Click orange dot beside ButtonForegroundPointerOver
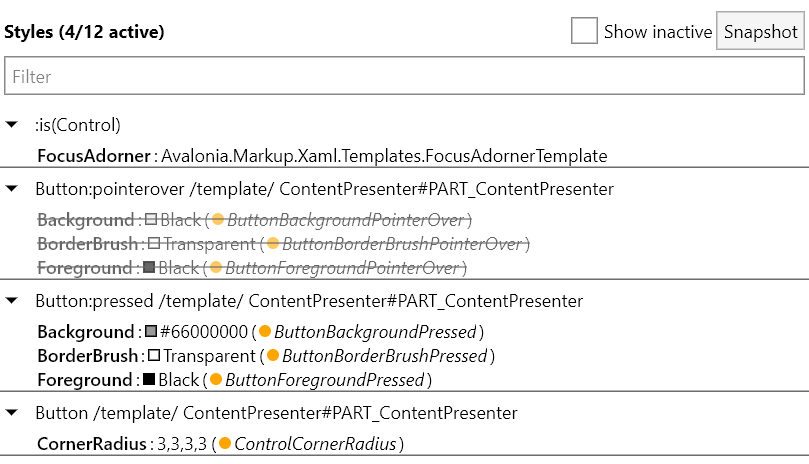This screenshot has height=464, width=809. (216, 268)
